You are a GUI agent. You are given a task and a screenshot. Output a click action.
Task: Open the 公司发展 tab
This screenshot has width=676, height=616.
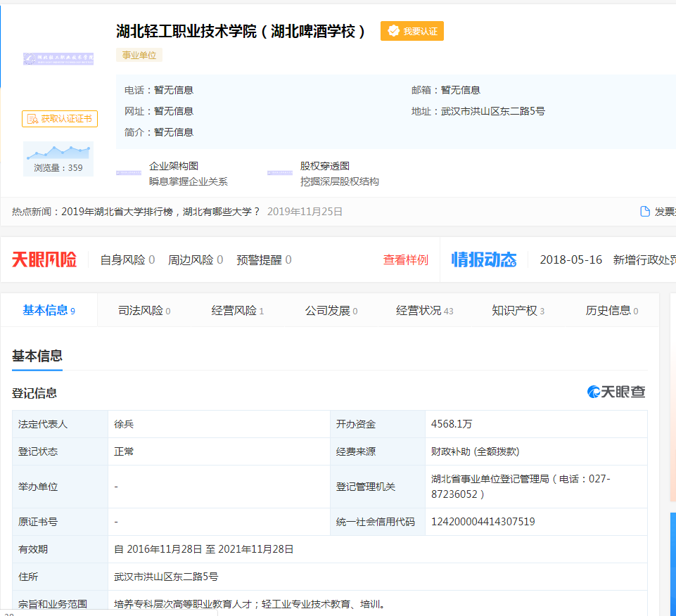tap(331, 311)
